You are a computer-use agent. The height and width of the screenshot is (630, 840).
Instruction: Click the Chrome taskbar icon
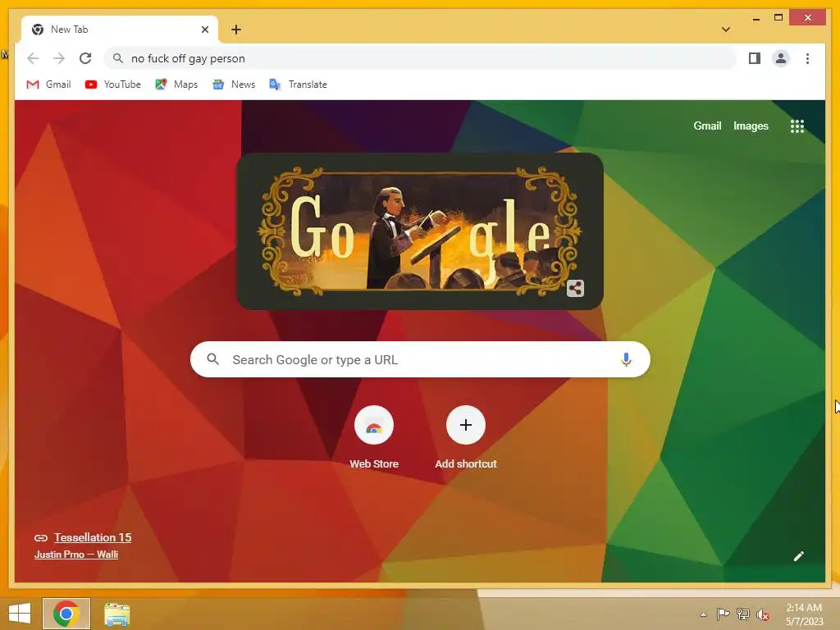point(66,614)
